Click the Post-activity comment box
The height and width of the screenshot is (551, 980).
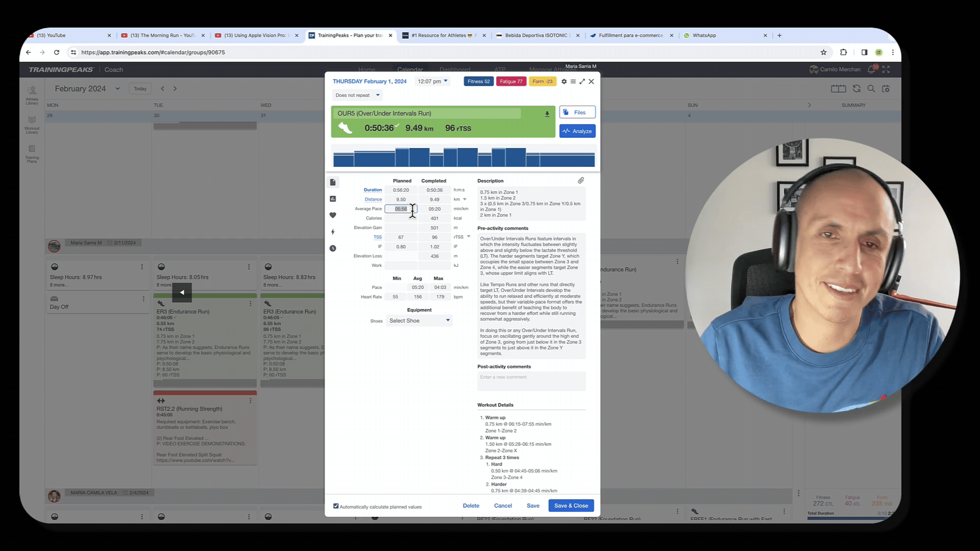[531, 381]
